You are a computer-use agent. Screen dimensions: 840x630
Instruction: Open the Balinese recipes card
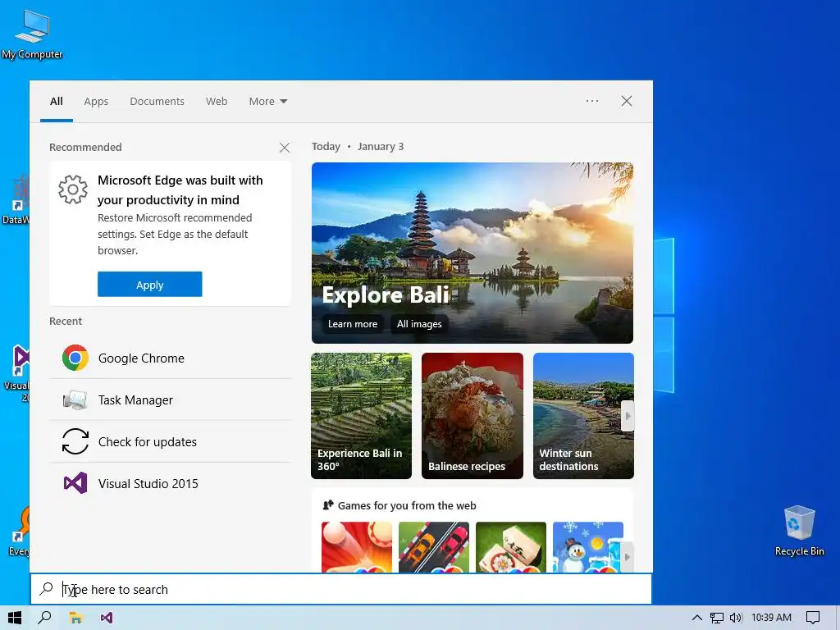tap(472, 416)
